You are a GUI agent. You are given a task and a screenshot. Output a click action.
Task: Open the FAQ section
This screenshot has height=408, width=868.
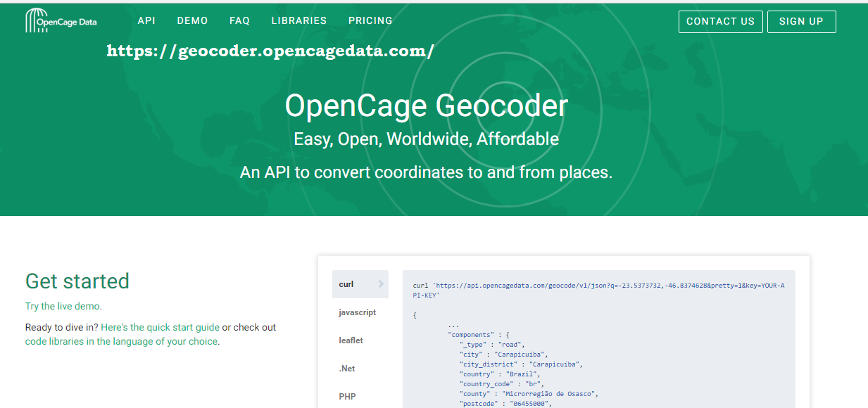pos(239,20)
